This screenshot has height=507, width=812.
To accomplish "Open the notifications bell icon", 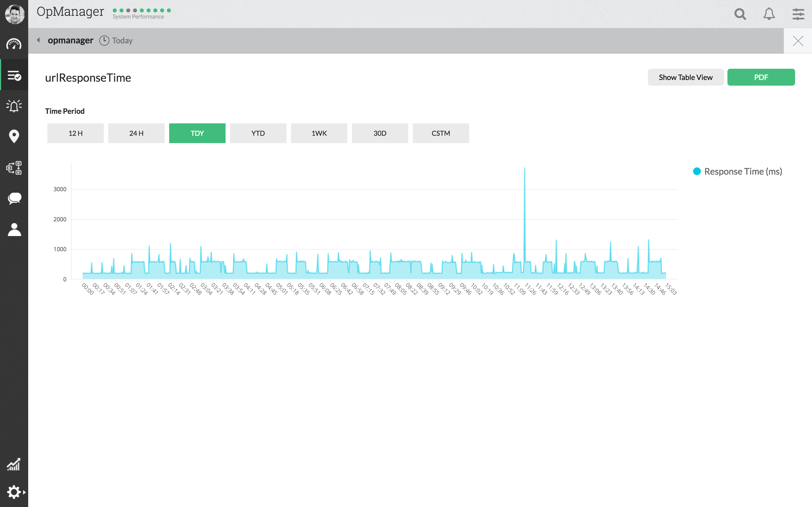I will pos(769,14).
